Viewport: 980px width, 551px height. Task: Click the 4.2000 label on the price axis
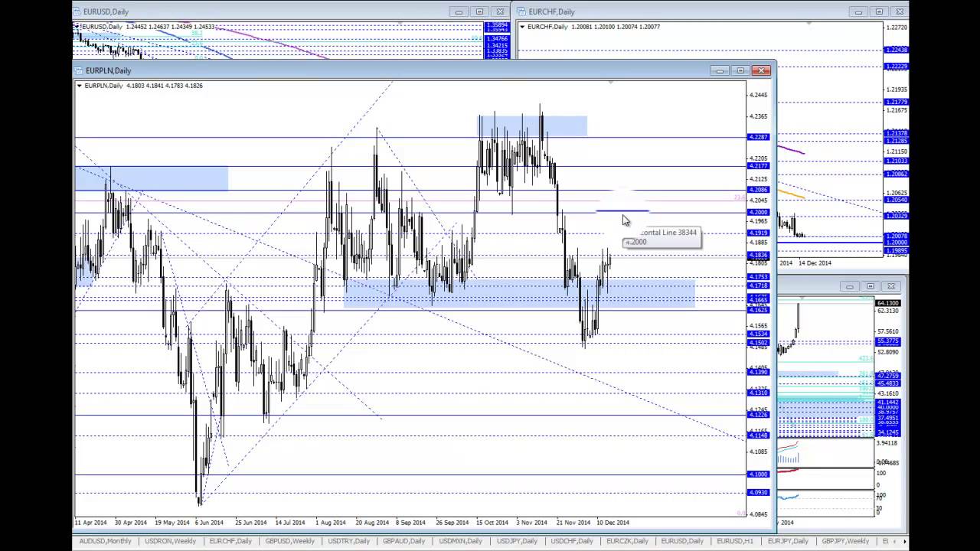point(758,212)
